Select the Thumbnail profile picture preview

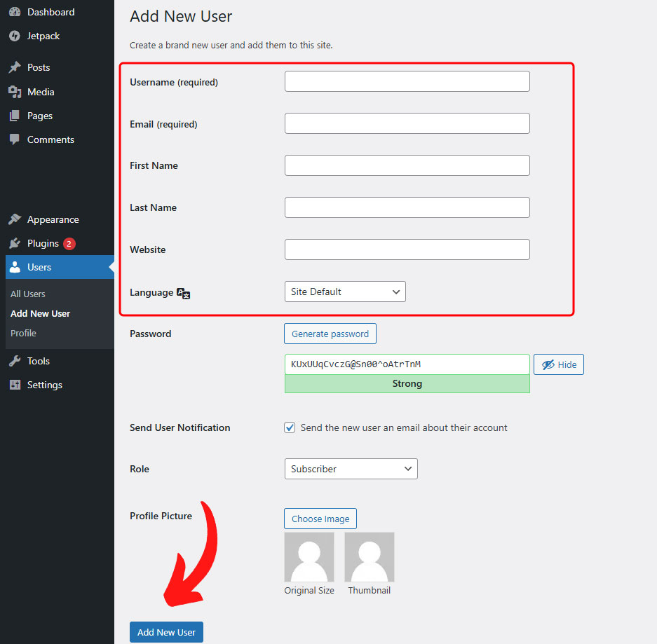[369, 557]
